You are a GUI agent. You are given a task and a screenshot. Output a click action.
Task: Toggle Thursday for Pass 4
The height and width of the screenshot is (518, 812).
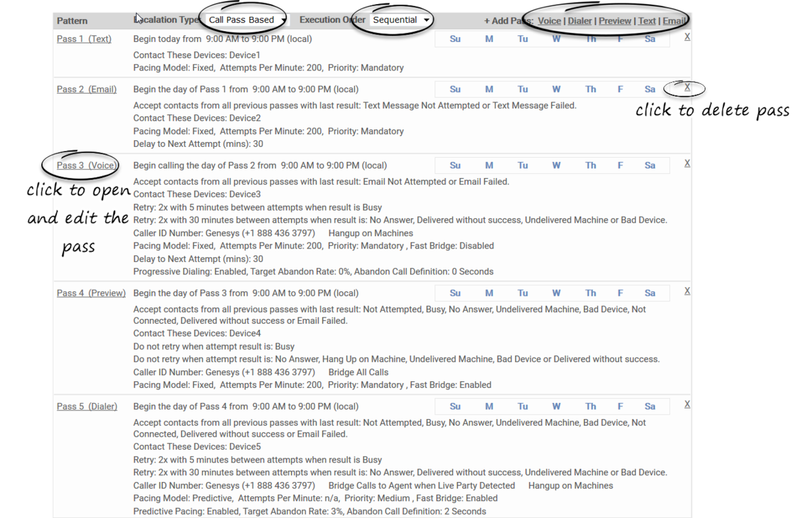click(591, 293)
